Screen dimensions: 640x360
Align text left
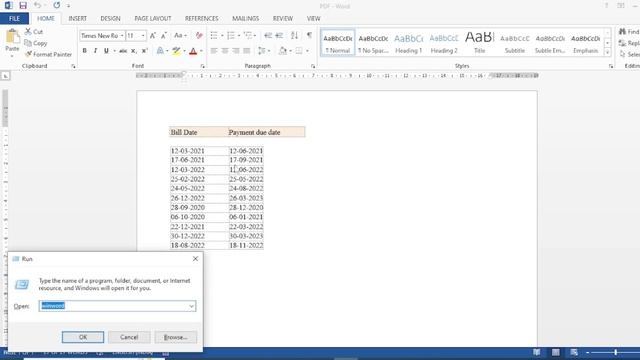click(x=214, y=51)
